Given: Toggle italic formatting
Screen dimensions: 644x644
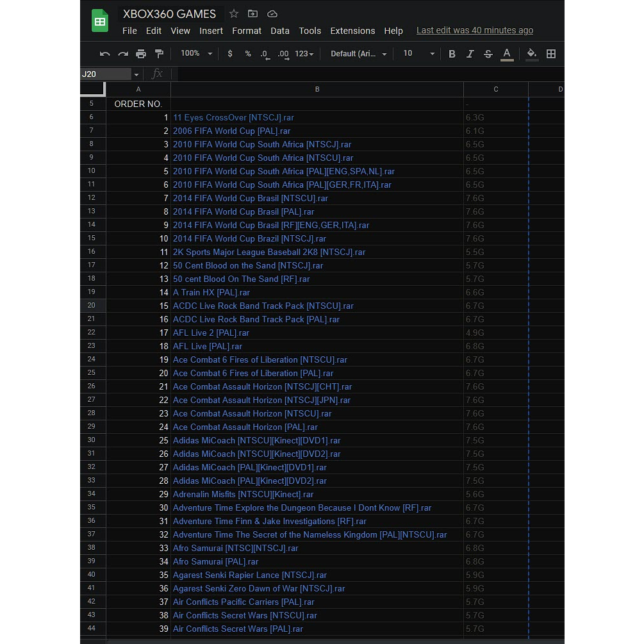Looking at the screenshot, I should [470, 54].
